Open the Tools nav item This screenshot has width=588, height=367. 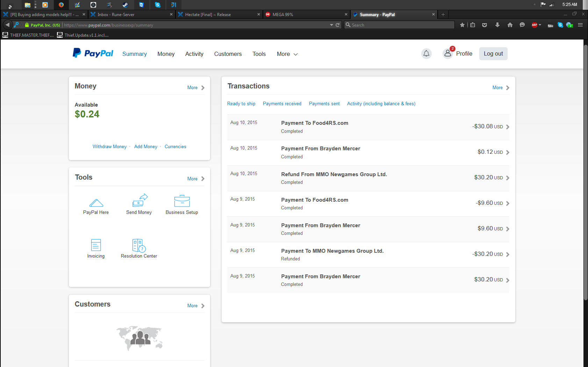259,54
